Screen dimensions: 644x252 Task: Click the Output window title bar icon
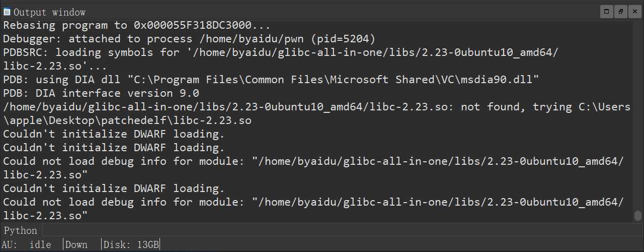(x=7, y=12)
